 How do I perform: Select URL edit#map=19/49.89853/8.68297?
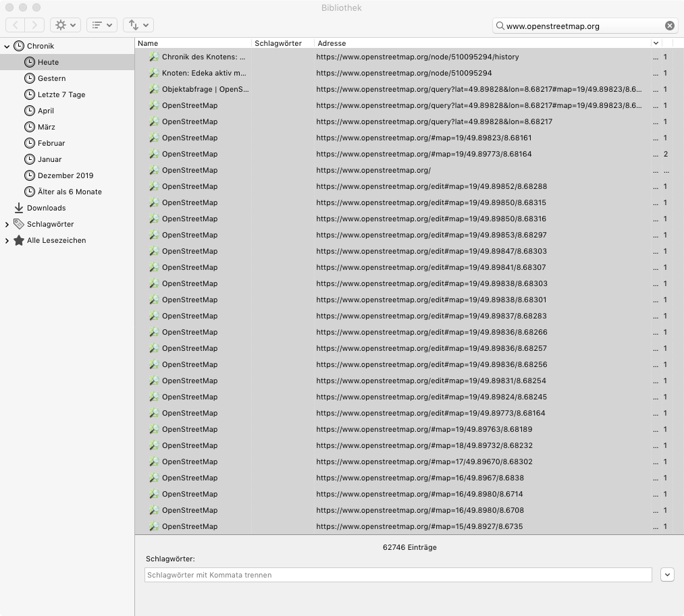coord(431,235)
